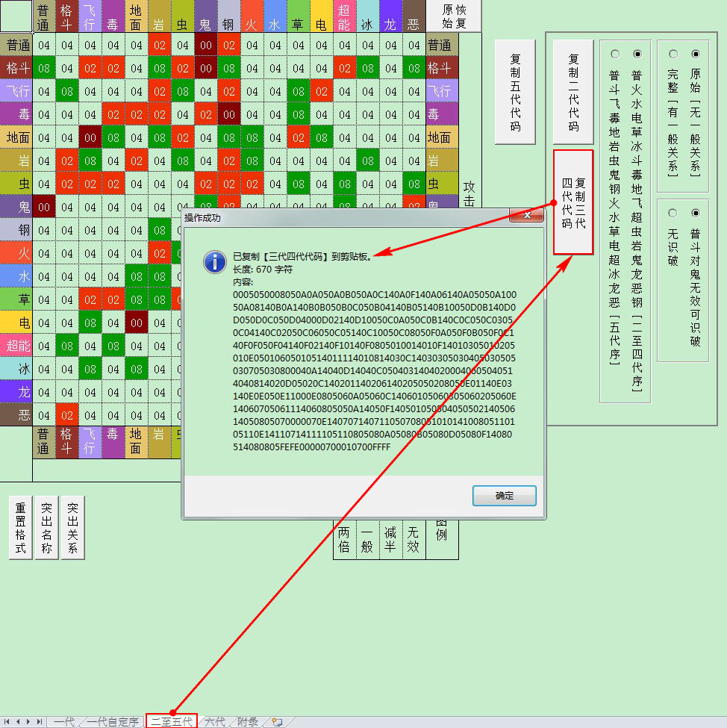Click the blue info icon in the dialog
This screenshot has width=727, height=728.
pyautogui.click(x=215, y=261)
